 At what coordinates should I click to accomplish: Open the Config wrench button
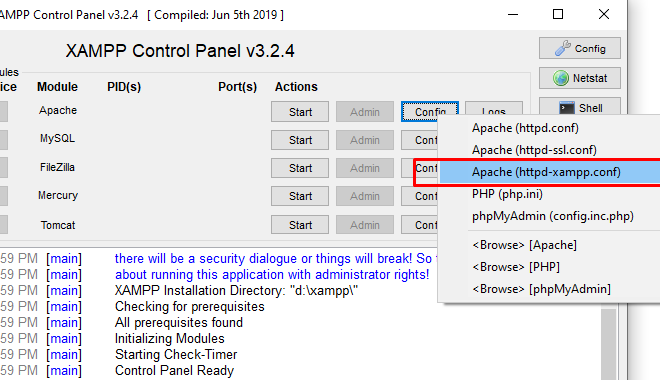pos(580,48)
